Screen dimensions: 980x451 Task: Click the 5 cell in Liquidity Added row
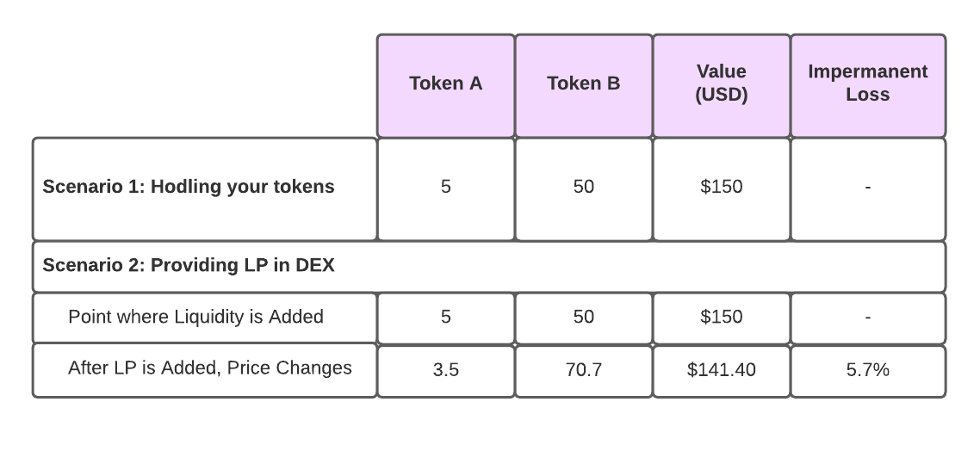click(x=445, y=318)
